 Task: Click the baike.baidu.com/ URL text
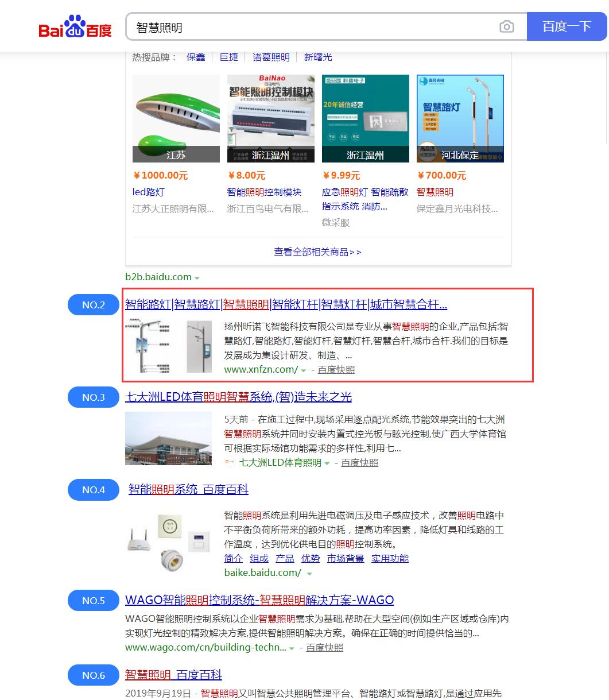pyautogui.click(x=263, y=573)
